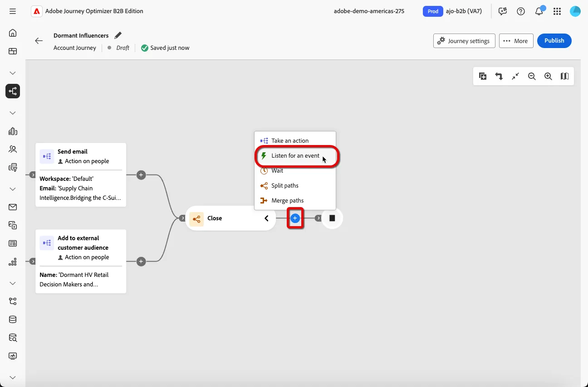The image size is (588, 387).
Task: Open the More options dropdown
Action: click(516, 41)
